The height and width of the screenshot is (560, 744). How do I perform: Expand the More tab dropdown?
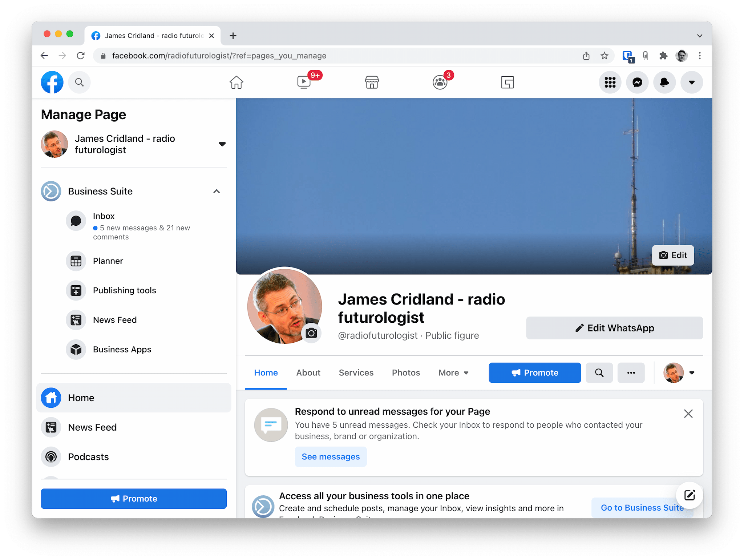click(453, 372)
